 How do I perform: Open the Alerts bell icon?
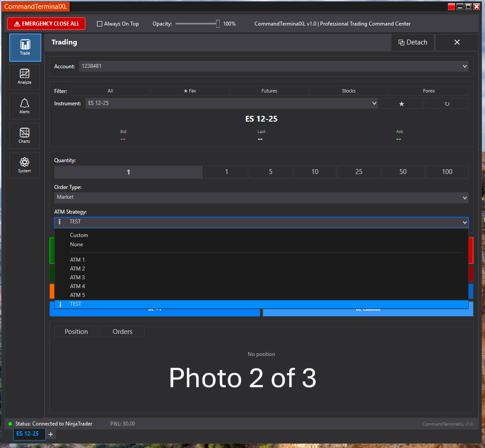point(25,106)
